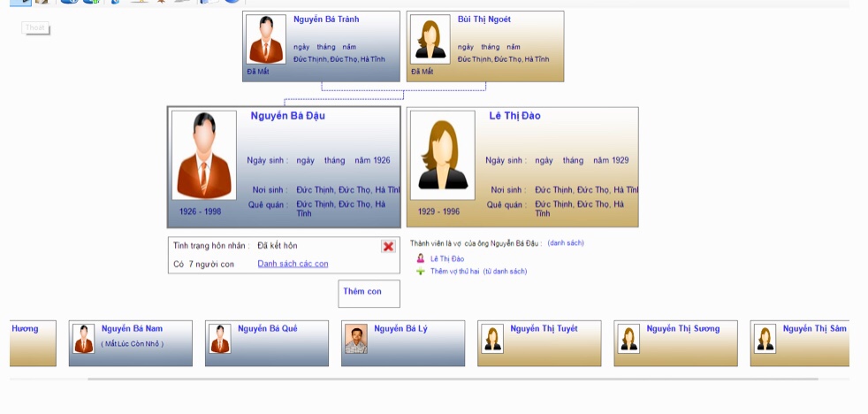Click green plus icon to add second wife
The width and height of the screenshot is (868, 414).
[421, 272]
